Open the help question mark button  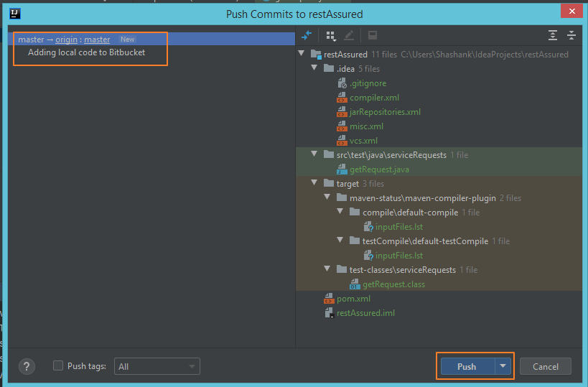pyautogui.click(x=27, y=366)
